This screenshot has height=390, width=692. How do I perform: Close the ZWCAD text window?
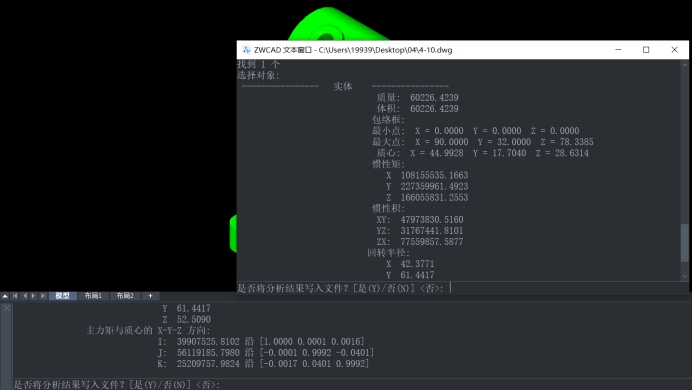pyautogui.click(x=674, y=50)
